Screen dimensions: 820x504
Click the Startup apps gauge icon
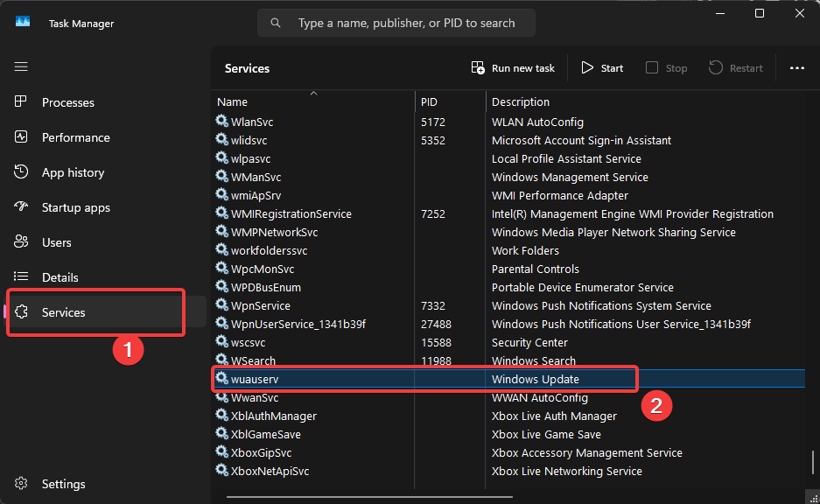click(21, 206)
